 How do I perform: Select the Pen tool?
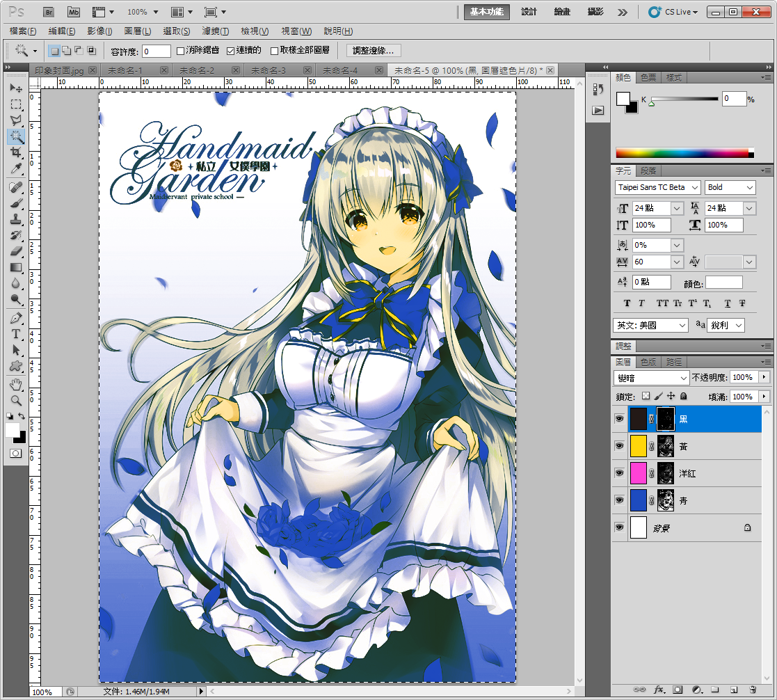tap(16, 318)
